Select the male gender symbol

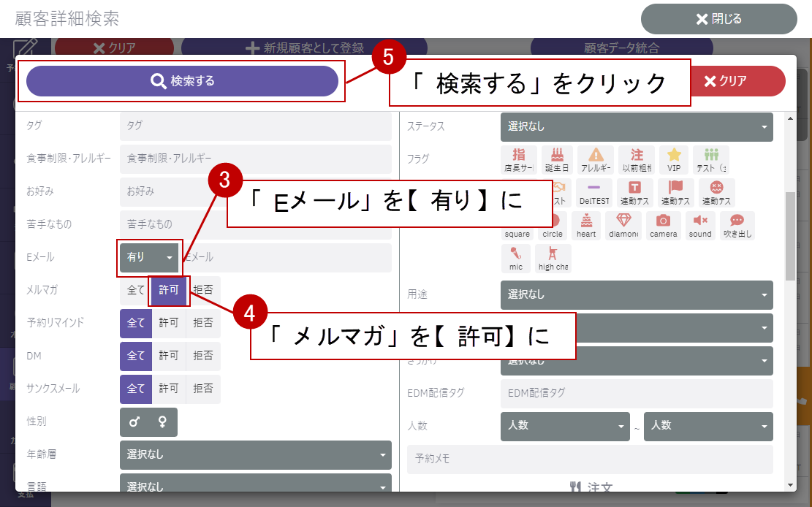pyautogui.click(x=134, y=422)
